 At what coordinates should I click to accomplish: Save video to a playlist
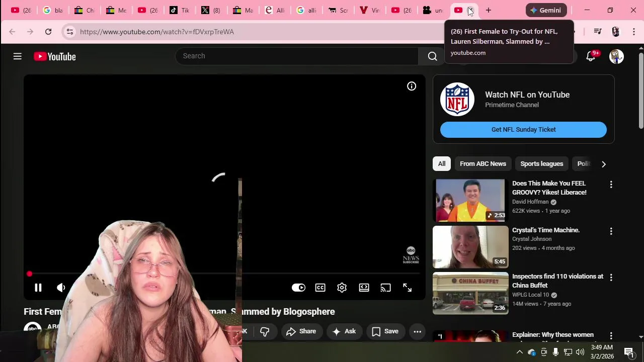[385, 331]
